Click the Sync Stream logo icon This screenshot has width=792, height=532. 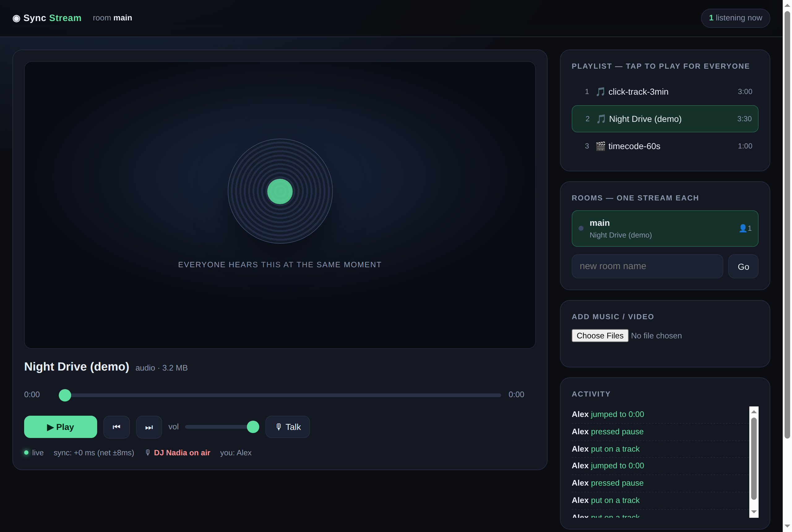(x=16, y=18)
